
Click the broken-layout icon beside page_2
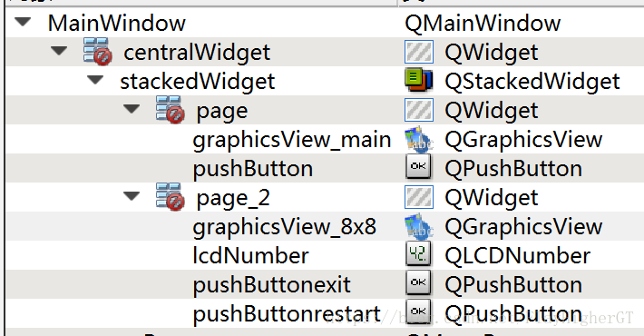pyautogui.click(x=170, y=197)
